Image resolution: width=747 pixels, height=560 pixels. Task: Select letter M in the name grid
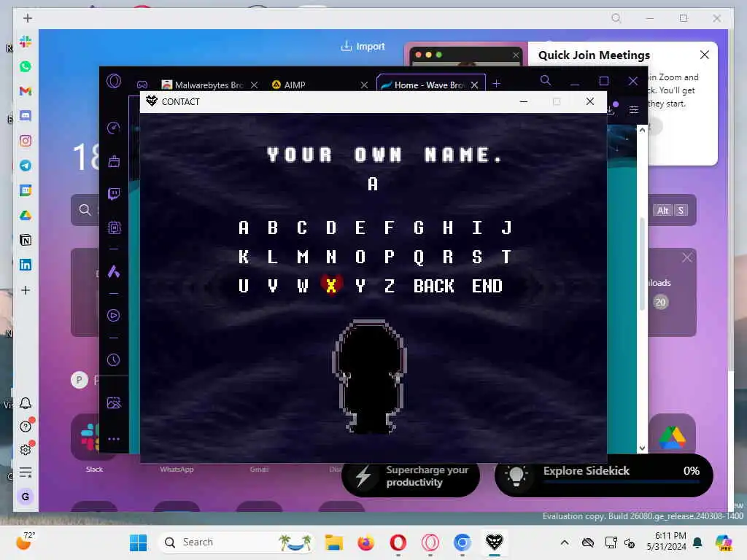(303, 257)
